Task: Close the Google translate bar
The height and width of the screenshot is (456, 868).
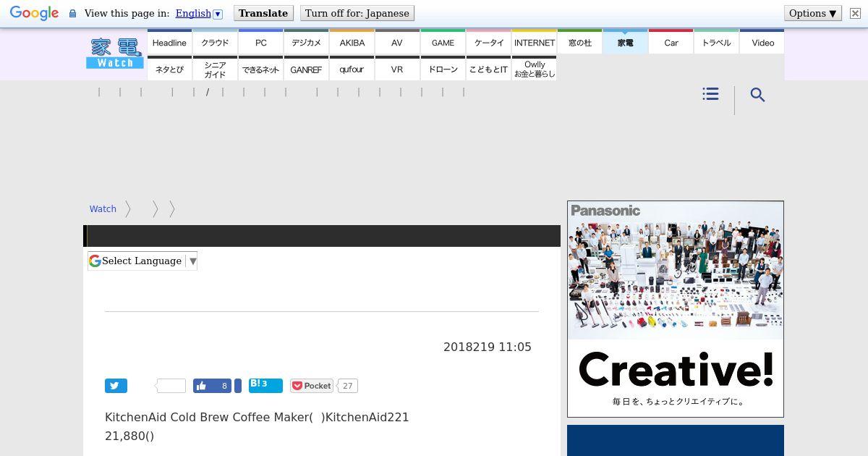Action: pos(855,13)
